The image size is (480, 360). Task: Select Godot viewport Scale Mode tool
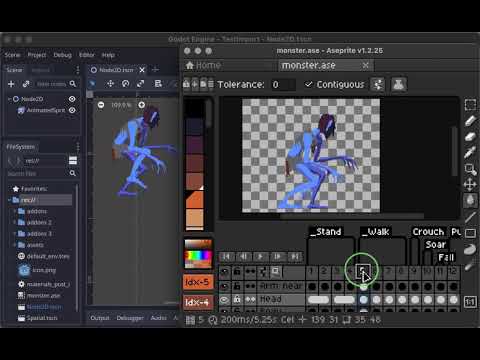(x=141, y=84)
